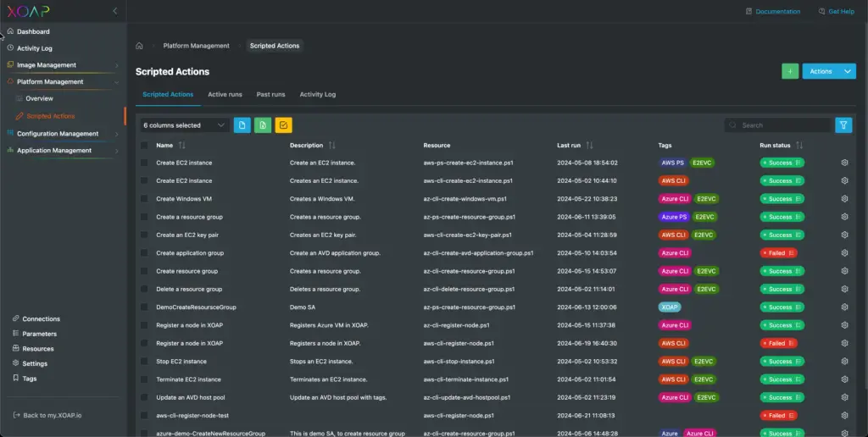Select Scripted Actions in the sidebar
Screen dimensions: 868x437
[x=50, y=116]
